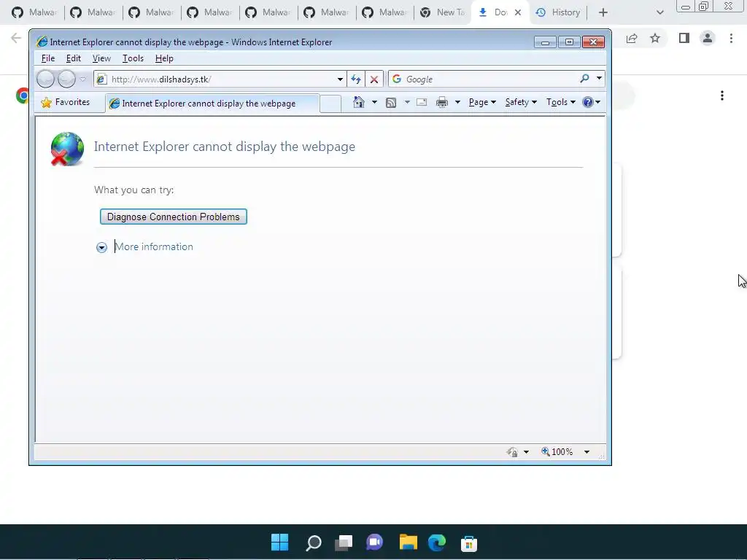Click the More information link text
747x560 pixels.
[x=155, y=246]
